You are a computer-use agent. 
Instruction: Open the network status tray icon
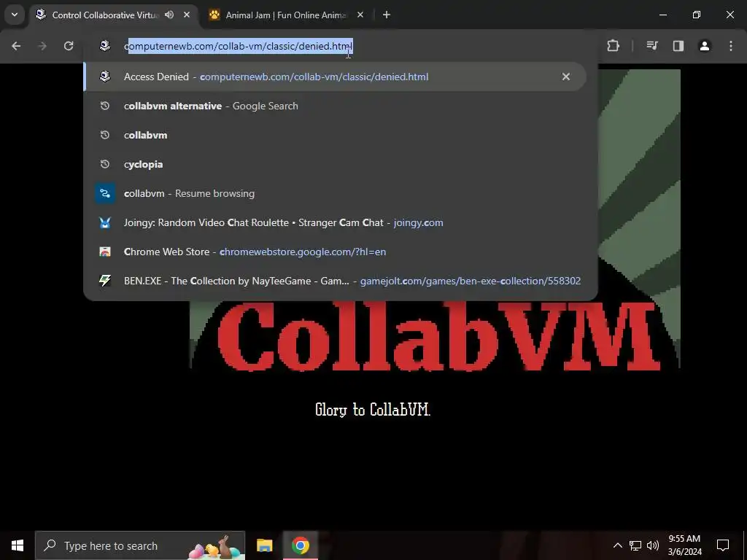635,545
